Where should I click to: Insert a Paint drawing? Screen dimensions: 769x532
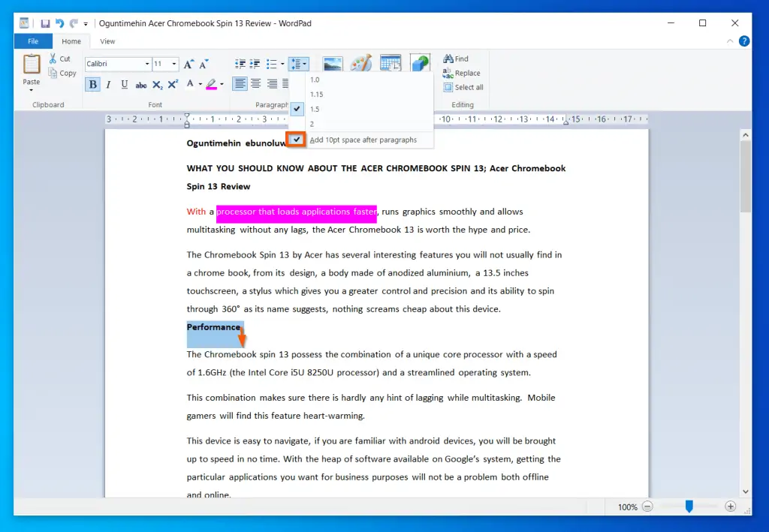coord(361,65)
